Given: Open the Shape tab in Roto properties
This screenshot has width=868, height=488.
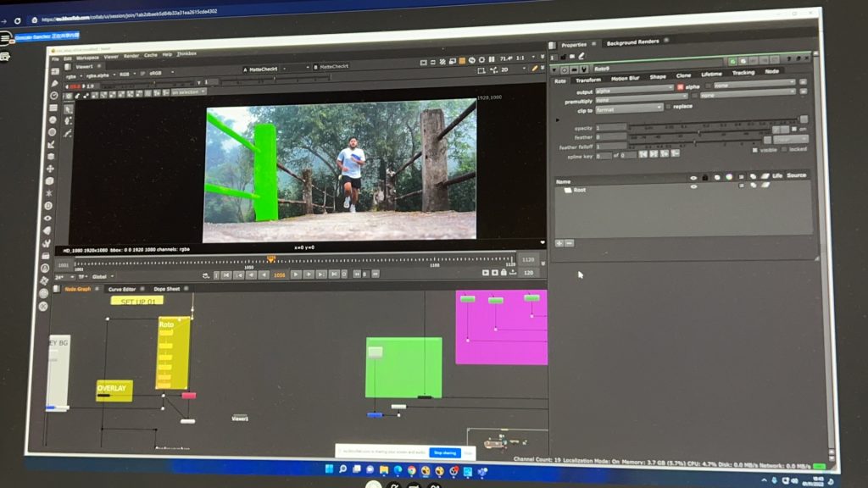Looking at the screenshot, I should click(658, 77).
